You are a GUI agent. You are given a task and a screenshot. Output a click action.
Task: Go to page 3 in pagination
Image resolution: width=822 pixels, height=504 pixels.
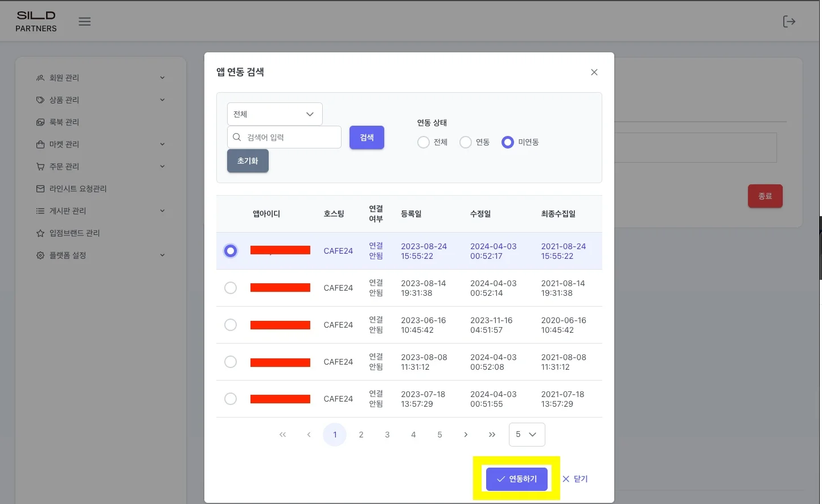click(x=387, y=435)
